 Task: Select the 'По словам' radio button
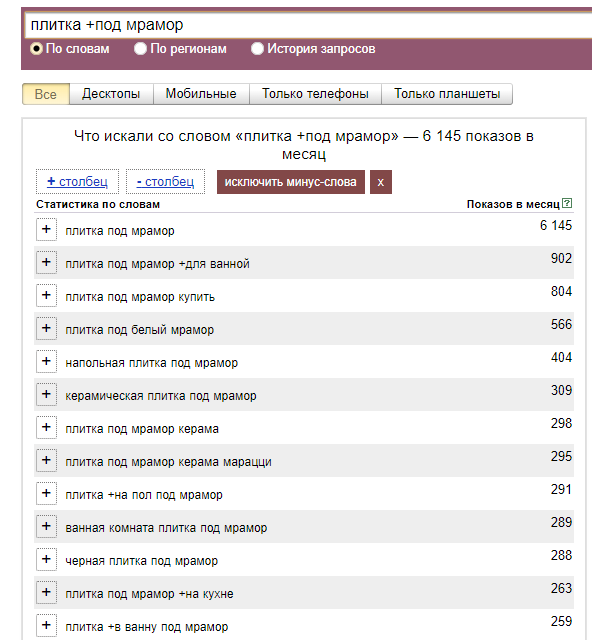36,49
